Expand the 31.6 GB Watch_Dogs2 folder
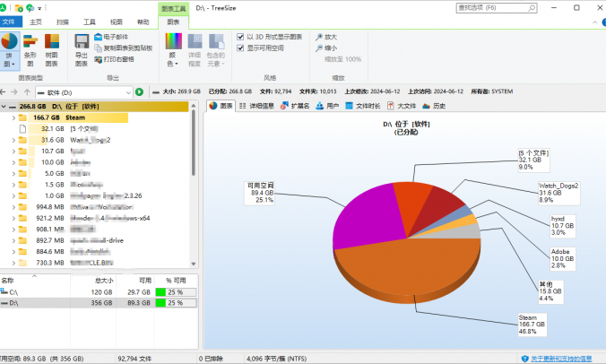 [x=13, y=140]
